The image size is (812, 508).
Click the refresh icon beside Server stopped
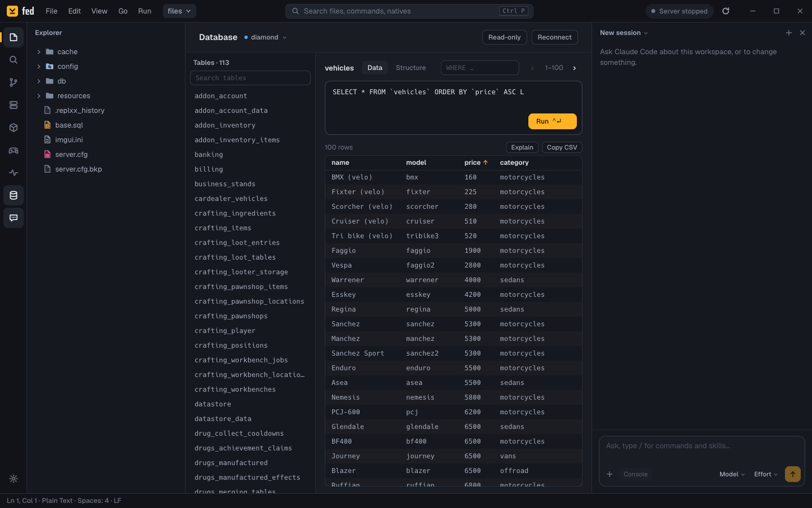click(726, 11)
